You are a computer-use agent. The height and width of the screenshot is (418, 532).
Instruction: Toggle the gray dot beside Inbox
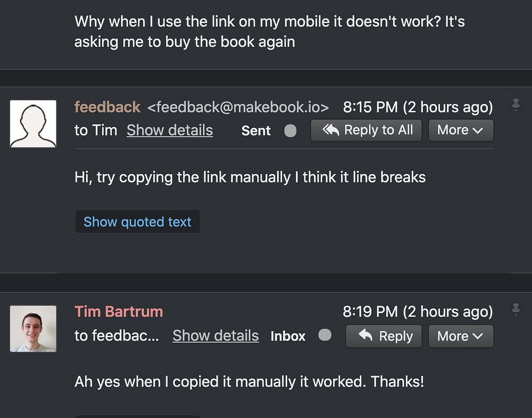pyautogui.click(x=325, y=335)
